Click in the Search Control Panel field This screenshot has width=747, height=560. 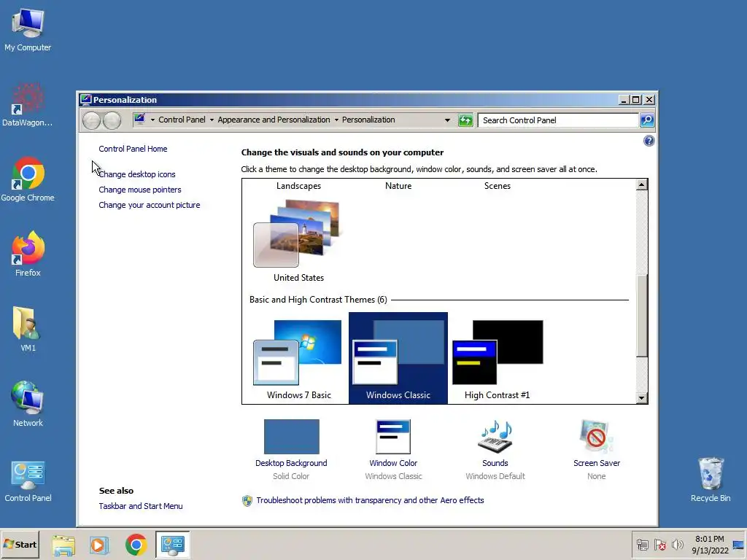pos(558,120)
